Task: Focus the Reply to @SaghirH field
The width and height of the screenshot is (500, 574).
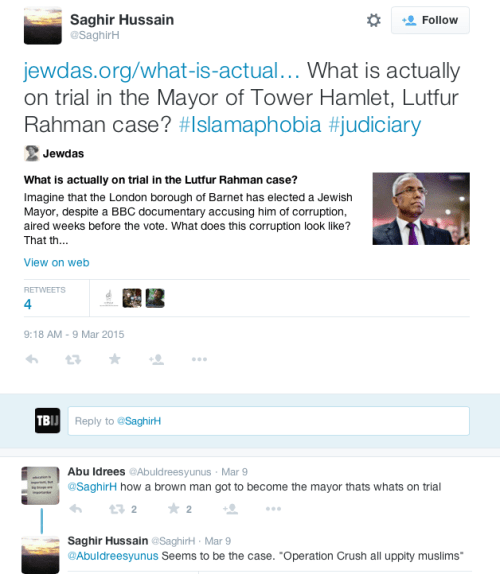Action: pos(269,421)
